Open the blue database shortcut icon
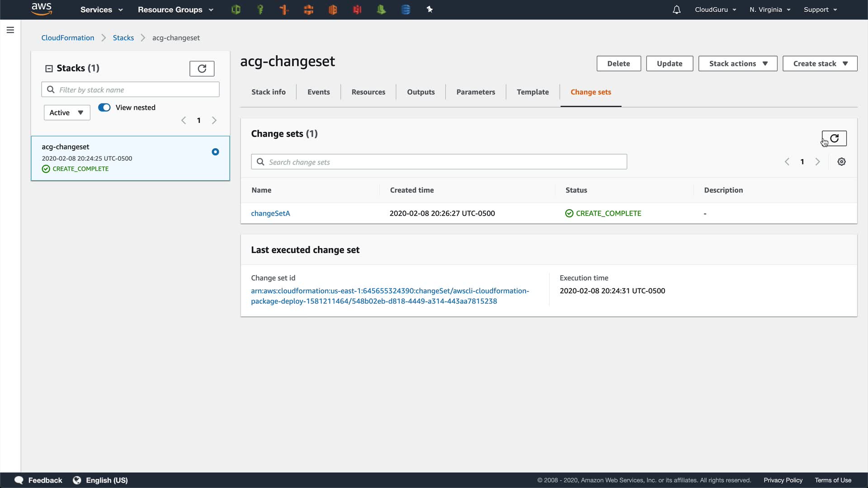Viewport: 868px width, 488px height. pyautogui.click(x=406, y=9)
